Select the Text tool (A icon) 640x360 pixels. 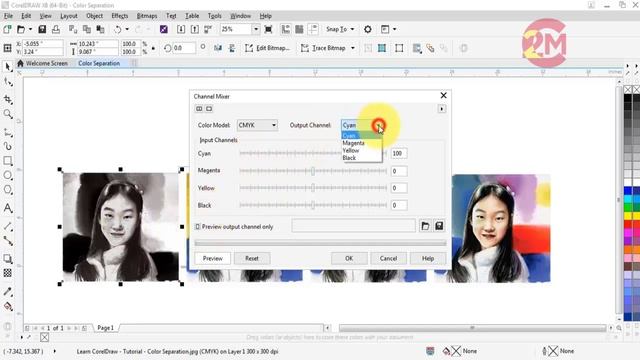point(8,208)
